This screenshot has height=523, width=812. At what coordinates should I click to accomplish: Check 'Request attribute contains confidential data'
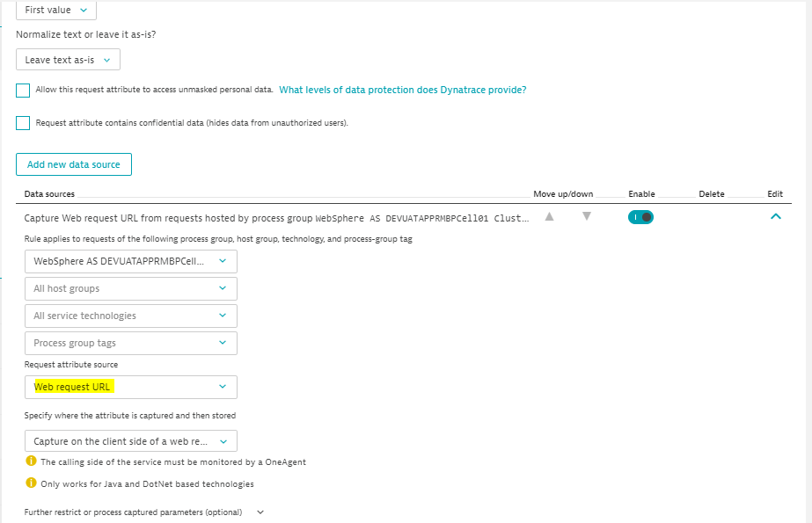click(x=23, y=123)
